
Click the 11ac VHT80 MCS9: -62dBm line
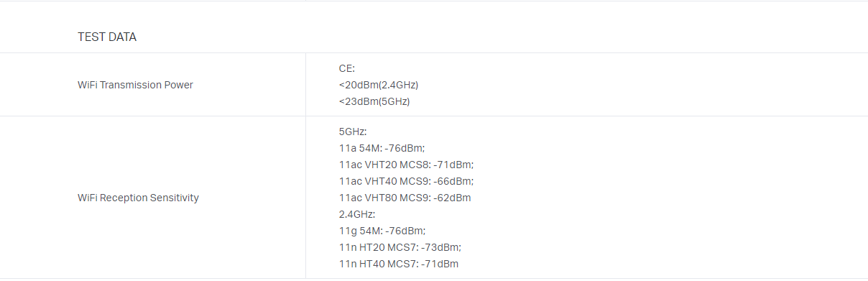[x=405, y=198]
